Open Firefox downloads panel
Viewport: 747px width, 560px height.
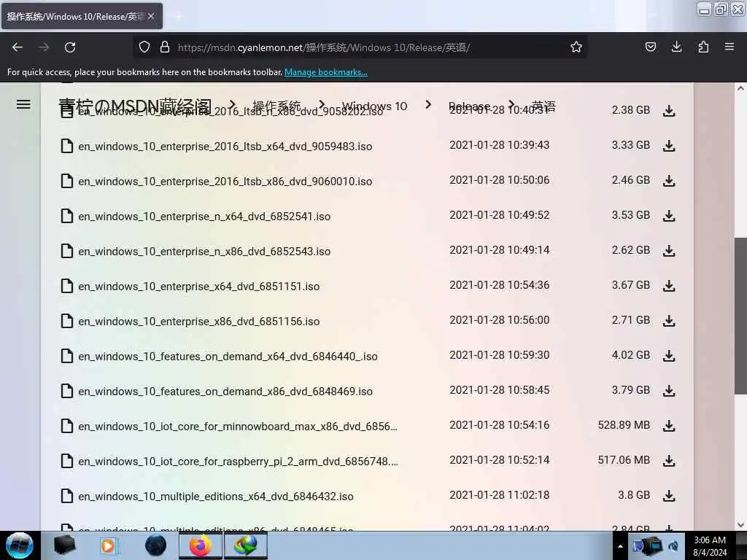pyautogui.click(x=676, y=47)
